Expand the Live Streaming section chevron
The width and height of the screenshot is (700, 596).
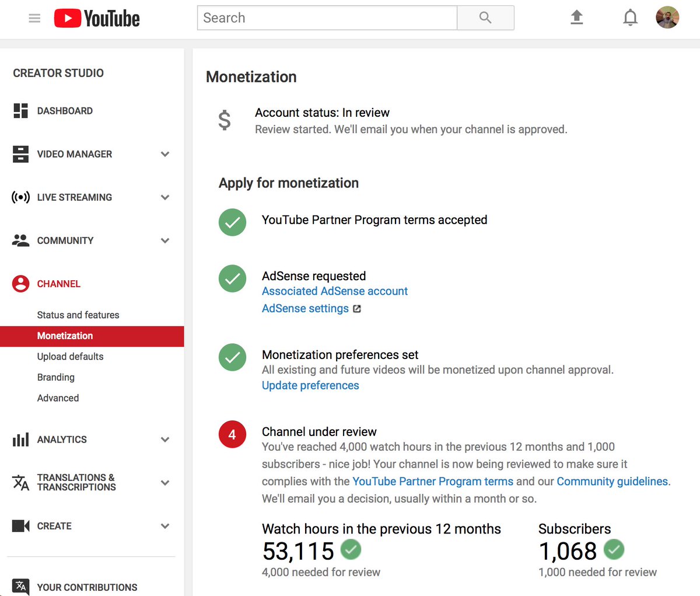(165, 197)
